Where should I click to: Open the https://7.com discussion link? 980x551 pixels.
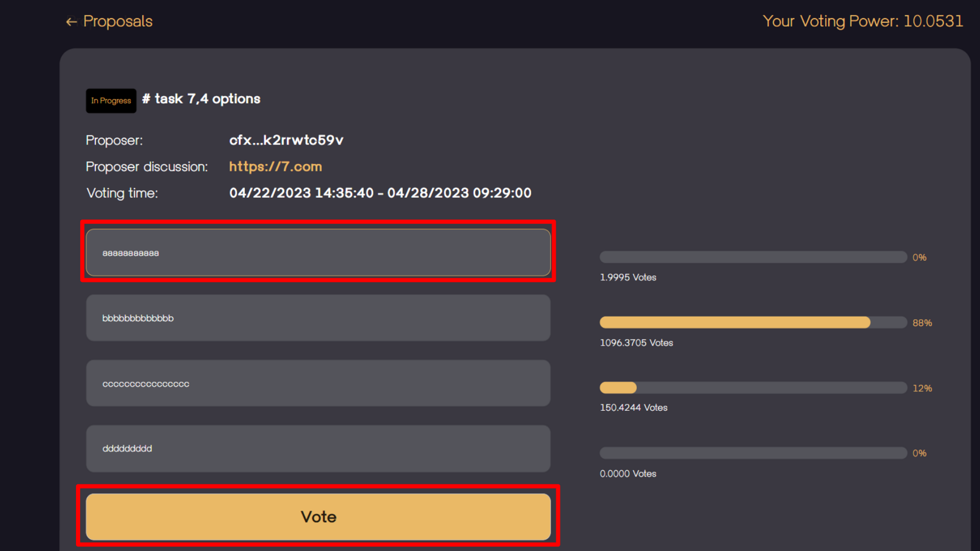tap(275, 167)
